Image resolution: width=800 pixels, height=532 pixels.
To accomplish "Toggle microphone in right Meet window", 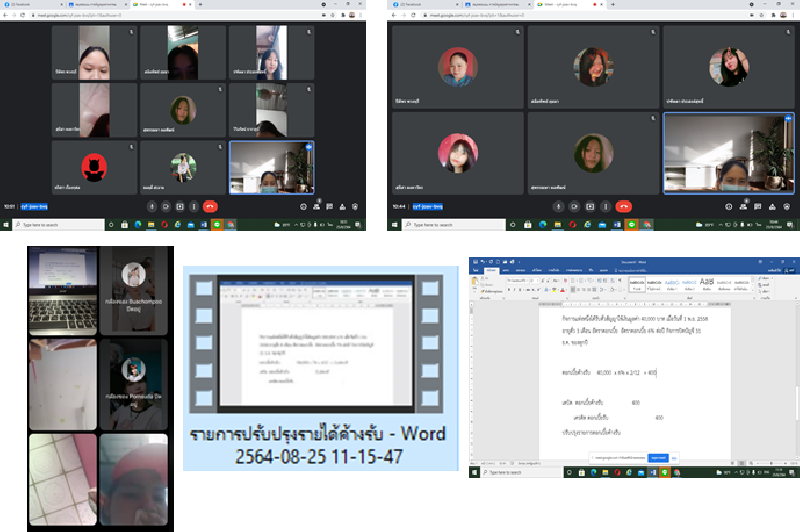I will point(558,206).
